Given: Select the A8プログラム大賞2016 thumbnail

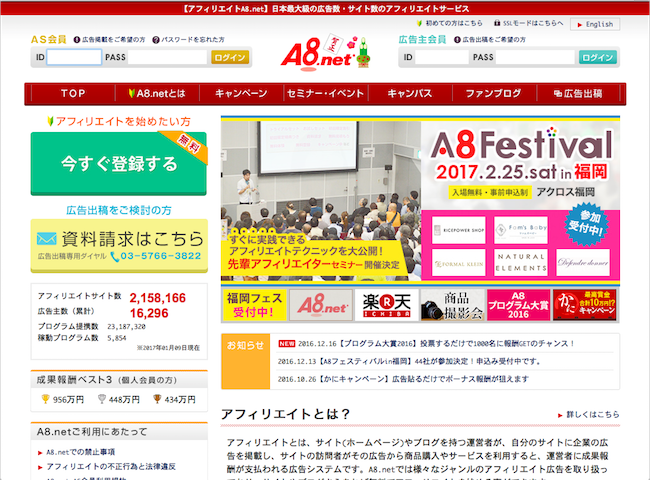Looking at the screenshot, I should click(518, 305).
